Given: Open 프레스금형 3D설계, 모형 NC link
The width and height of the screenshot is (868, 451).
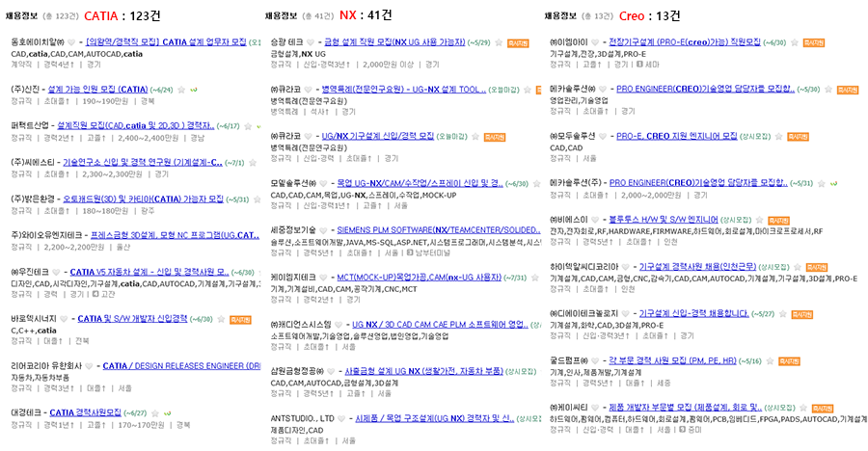Looking at the screenshot, I should [x=175, y=235].
